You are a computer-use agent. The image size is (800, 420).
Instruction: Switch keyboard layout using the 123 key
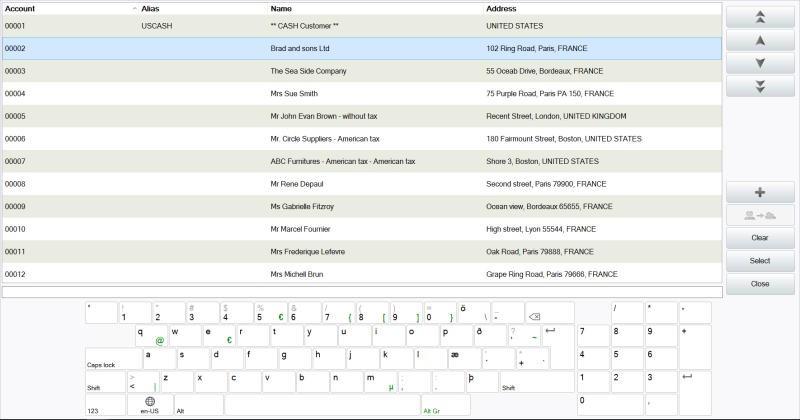click(106, 405)
